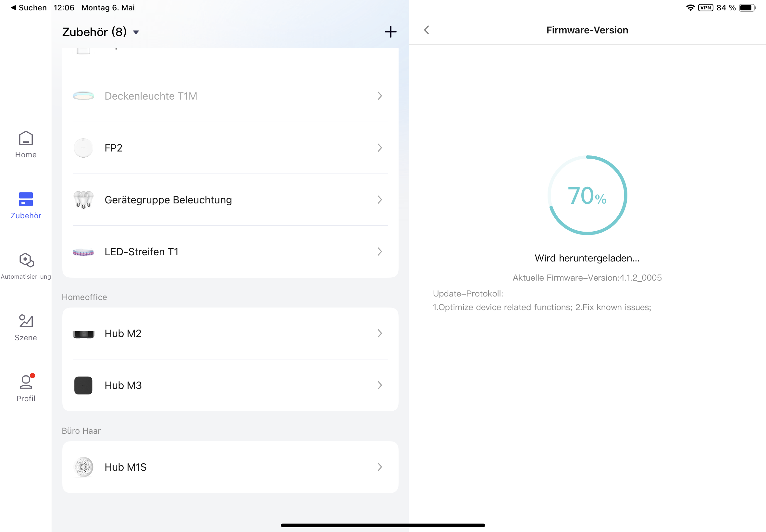
Task: Open the Hub M1S chevron arrow
Action: [379, 467]
